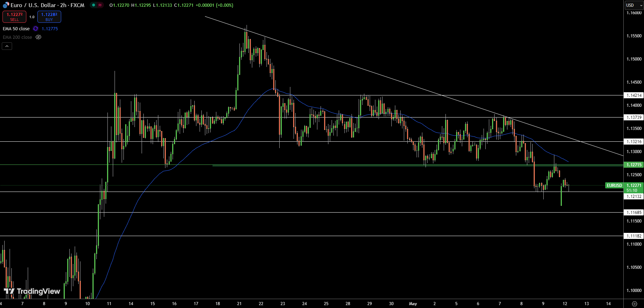Select the EMA 50 close indicator label

point(16,29)
